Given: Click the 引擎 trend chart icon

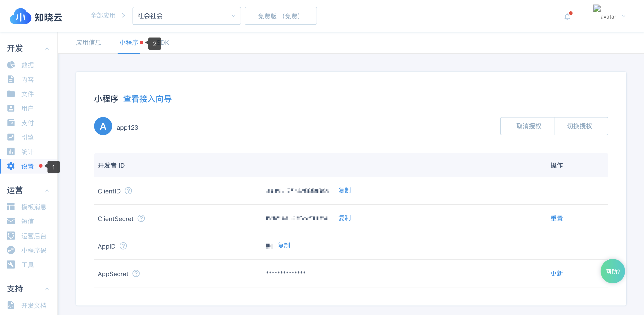Looking at the screenshot, I should coord(11,137).
